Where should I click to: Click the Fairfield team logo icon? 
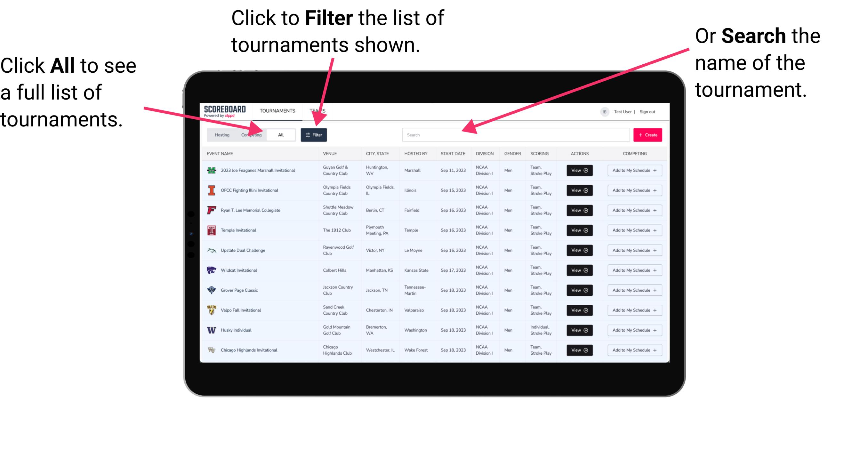[210, 211]
